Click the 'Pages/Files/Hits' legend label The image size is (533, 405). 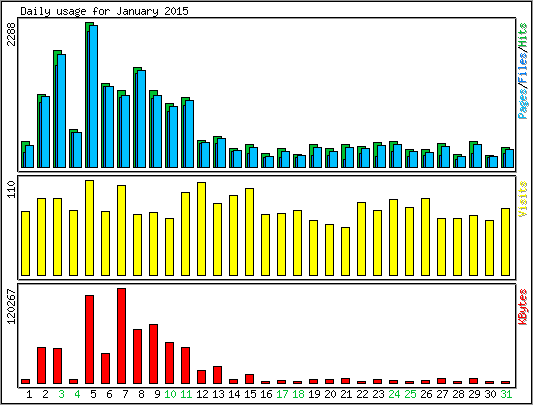523,70
